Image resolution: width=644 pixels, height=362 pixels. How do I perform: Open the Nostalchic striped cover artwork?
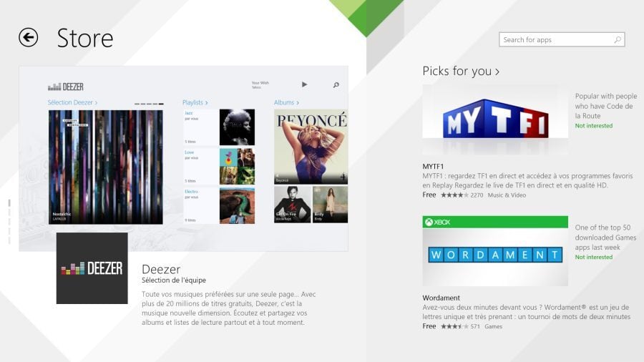pos(106,167)
